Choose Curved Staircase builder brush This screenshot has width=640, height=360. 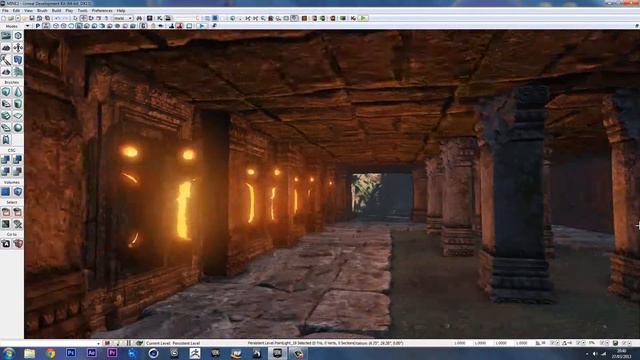(6, 104)
